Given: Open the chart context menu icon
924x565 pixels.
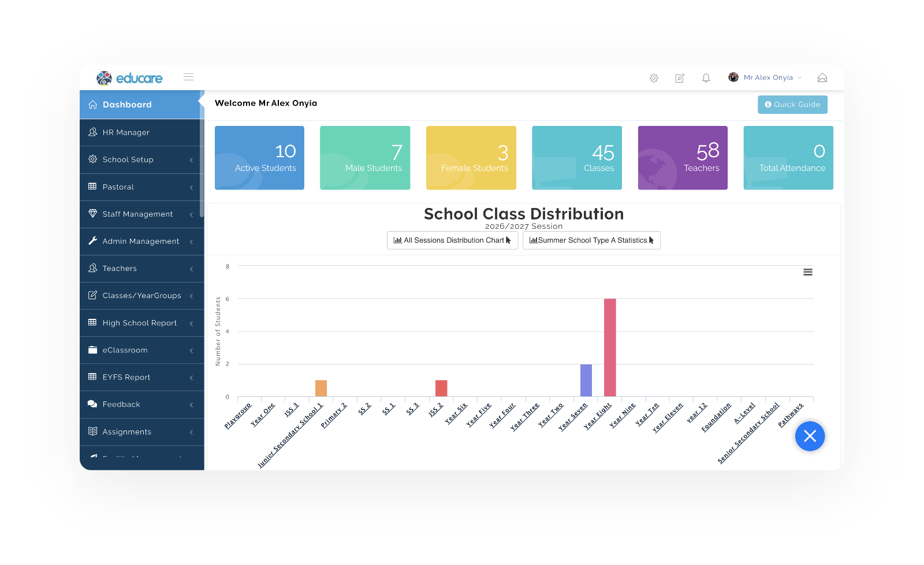Looking at the screenshot, I should click(x=808, y=272).
